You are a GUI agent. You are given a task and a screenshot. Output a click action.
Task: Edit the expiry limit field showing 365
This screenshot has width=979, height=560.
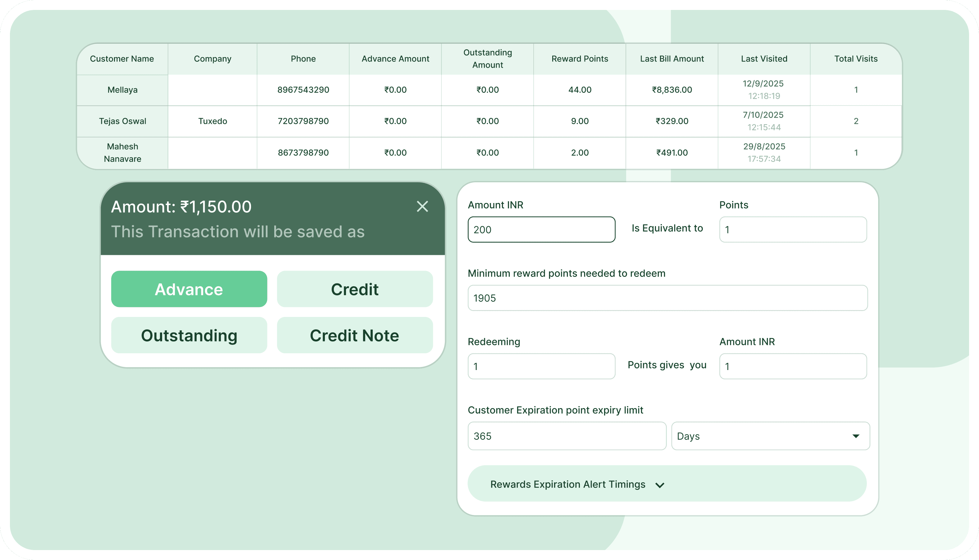(x=567, y=436)
